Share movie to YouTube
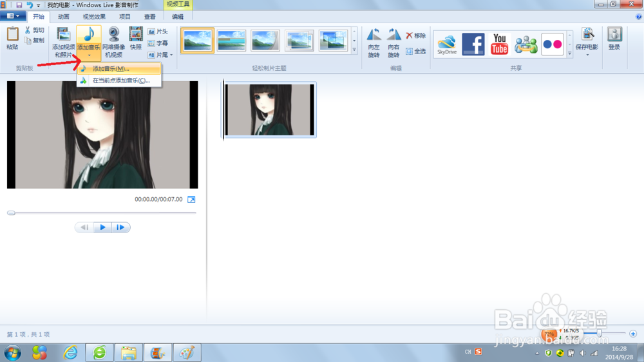The image size is (644, 362). click(x=500, y=44)
